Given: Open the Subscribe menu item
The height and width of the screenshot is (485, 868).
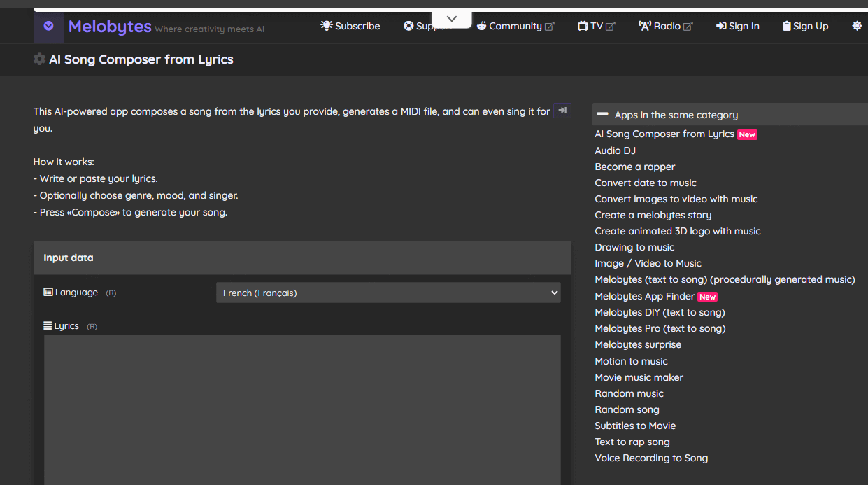Looking at the screenshot, I should pos(350,26).
